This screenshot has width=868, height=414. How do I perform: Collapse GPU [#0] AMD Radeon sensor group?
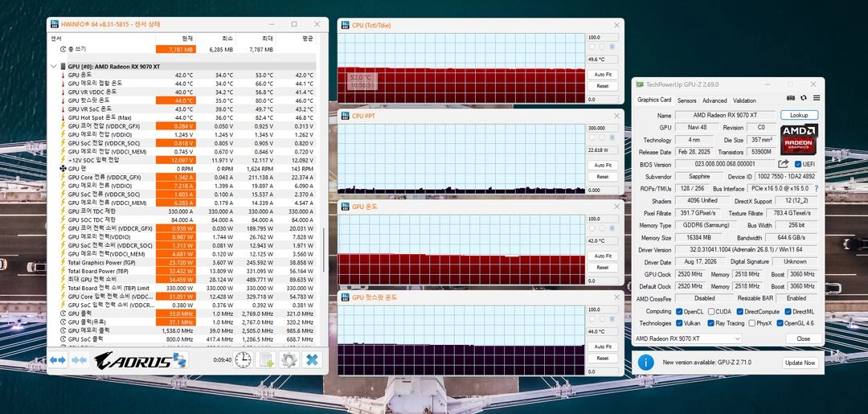point(54,67)
